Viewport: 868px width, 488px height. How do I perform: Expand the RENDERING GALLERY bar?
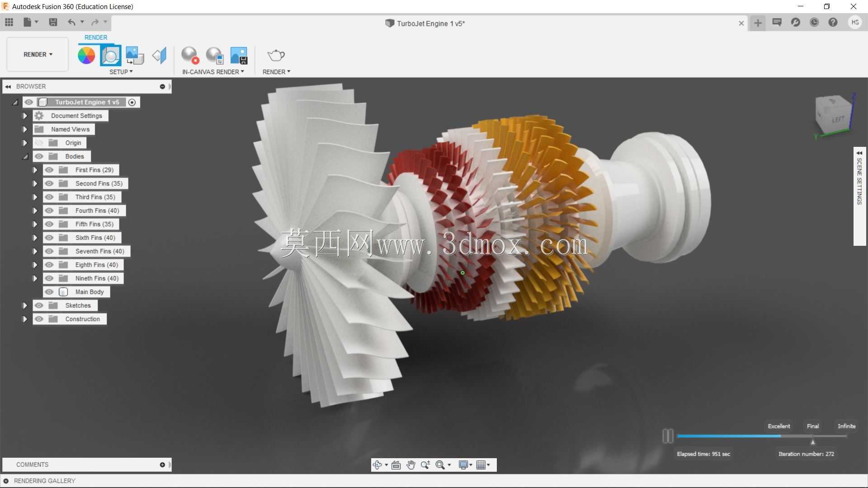pyautogui.click(x=6, y=481)
